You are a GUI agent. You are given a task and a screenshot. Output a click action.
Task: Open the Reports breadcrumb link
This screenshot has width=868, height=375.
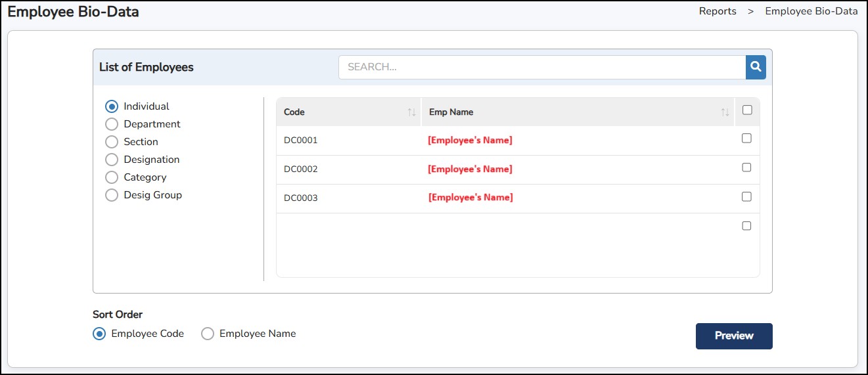coord(718,11)
